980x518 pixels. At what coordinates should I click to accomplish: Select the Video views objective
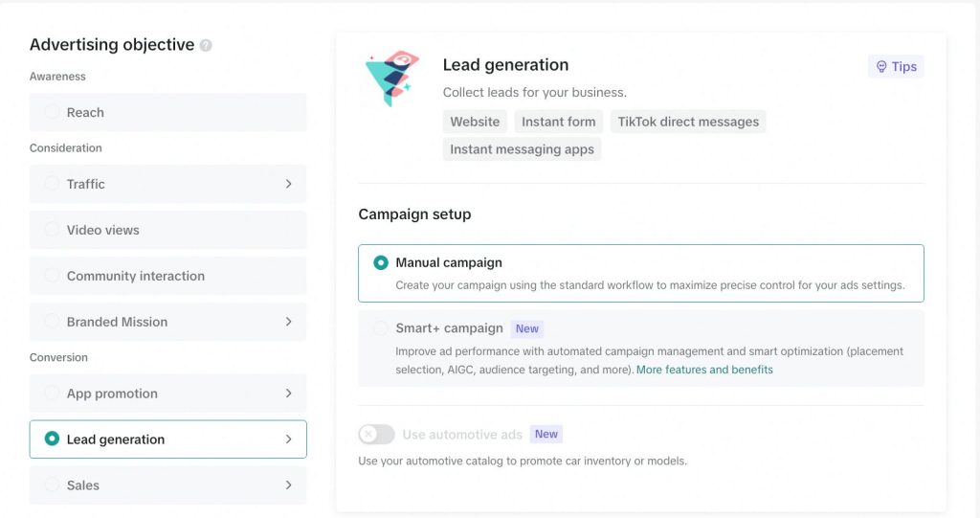[x=168, y=230]
